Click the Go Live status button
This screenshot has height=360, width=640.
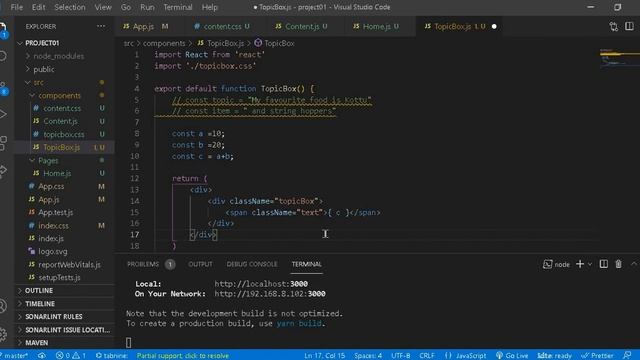pos(512,356)
